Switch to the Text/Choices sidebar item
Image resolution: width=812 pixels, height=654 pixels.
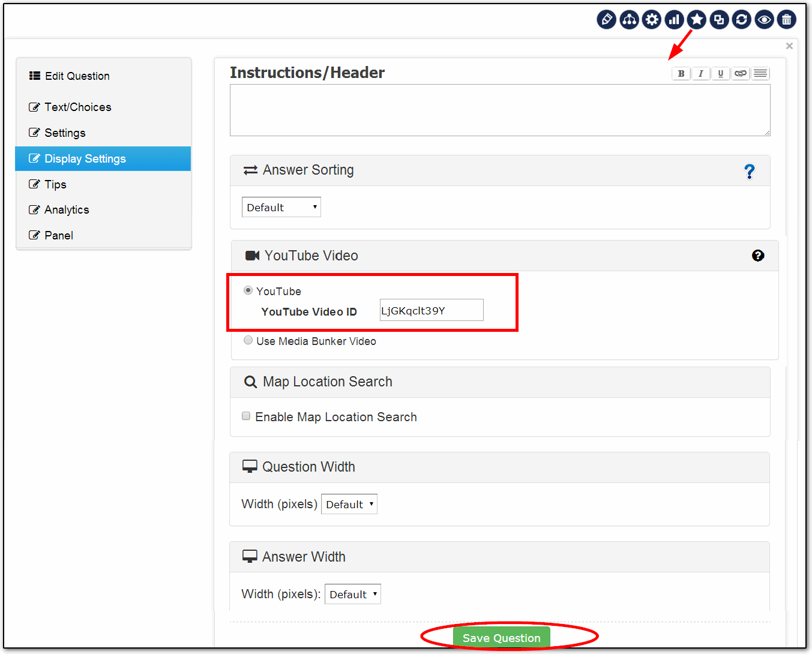point(77,107)
